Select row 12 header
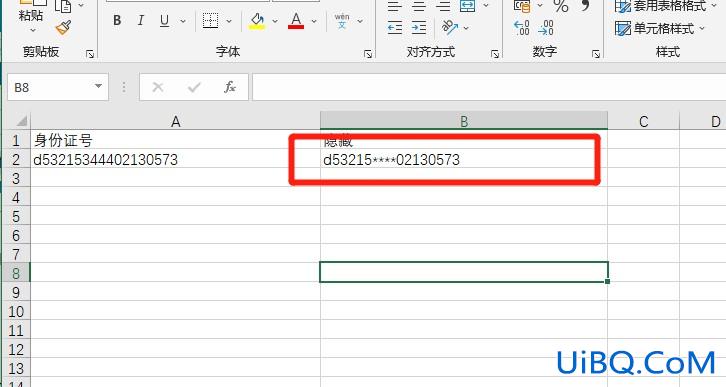Viewport: 726px width, 387px height. point(16,350)
